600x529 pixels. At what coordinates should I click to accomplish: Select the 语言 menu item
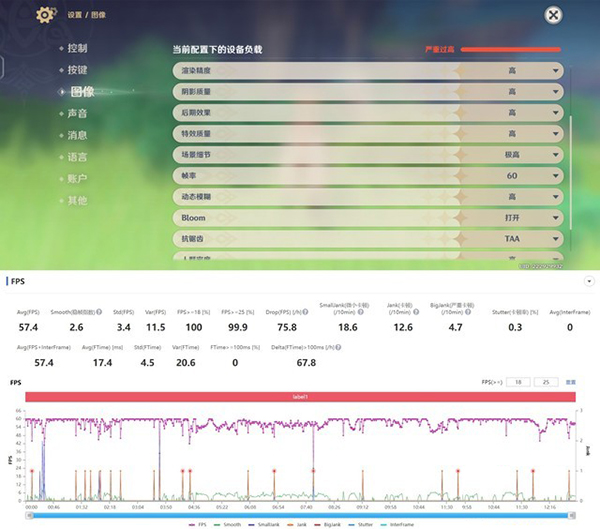(77, 157)
